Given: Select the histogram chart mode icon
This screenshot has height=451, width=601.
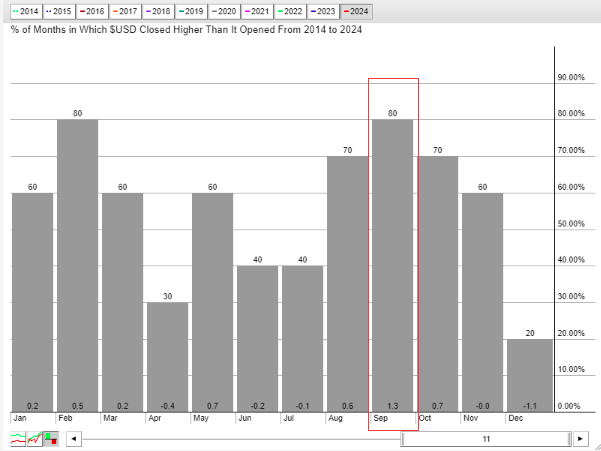Looking at the screenshot, I should pos(50,438).
